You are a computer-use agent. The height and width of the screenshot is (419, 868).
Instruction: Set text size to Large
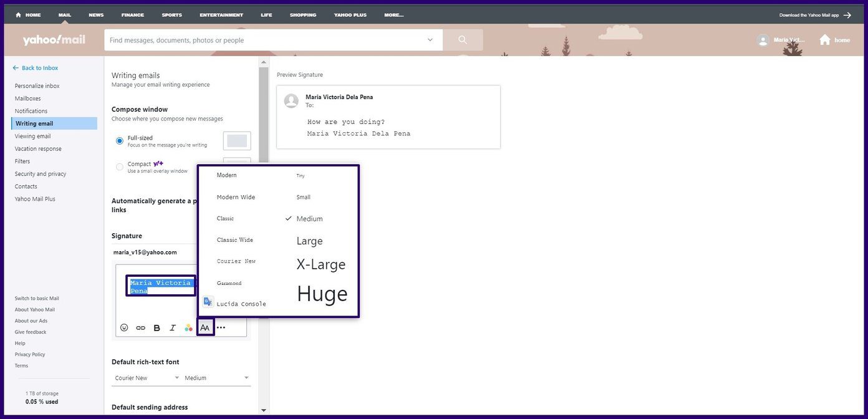point(309,241)
